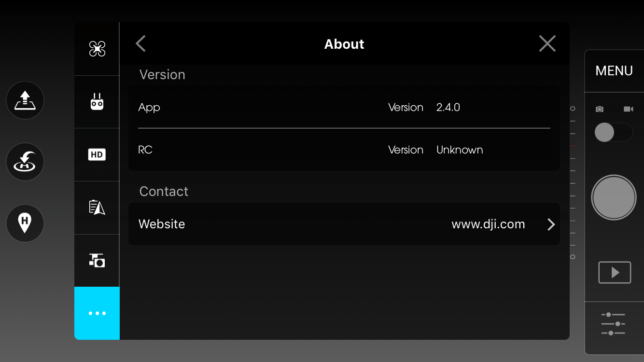Open HD Image Transmission settings
Screen dimensions: 644x362
coord(97,154)
